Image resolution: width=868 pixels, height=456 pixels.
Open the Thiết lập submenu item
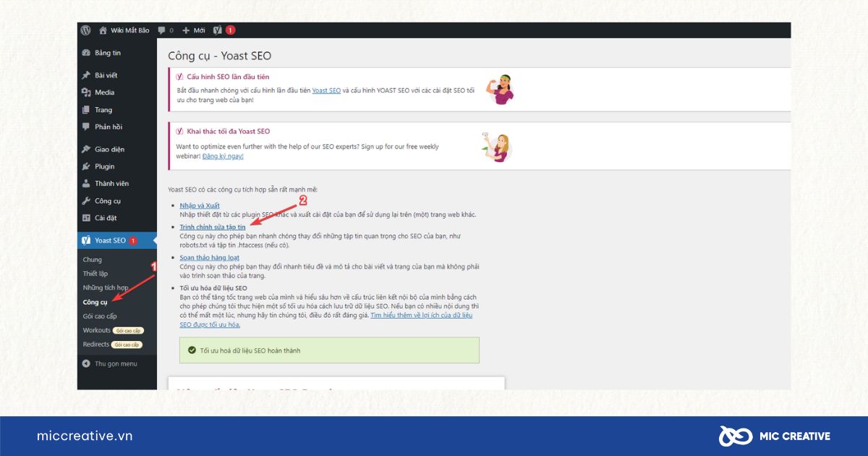coord(95,274)
